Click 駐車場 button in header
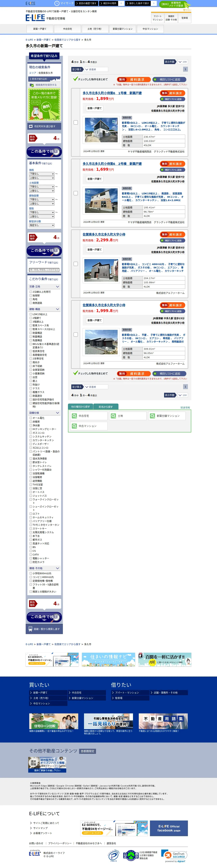This screenshot has height=868, width=217. coord(185,18)
